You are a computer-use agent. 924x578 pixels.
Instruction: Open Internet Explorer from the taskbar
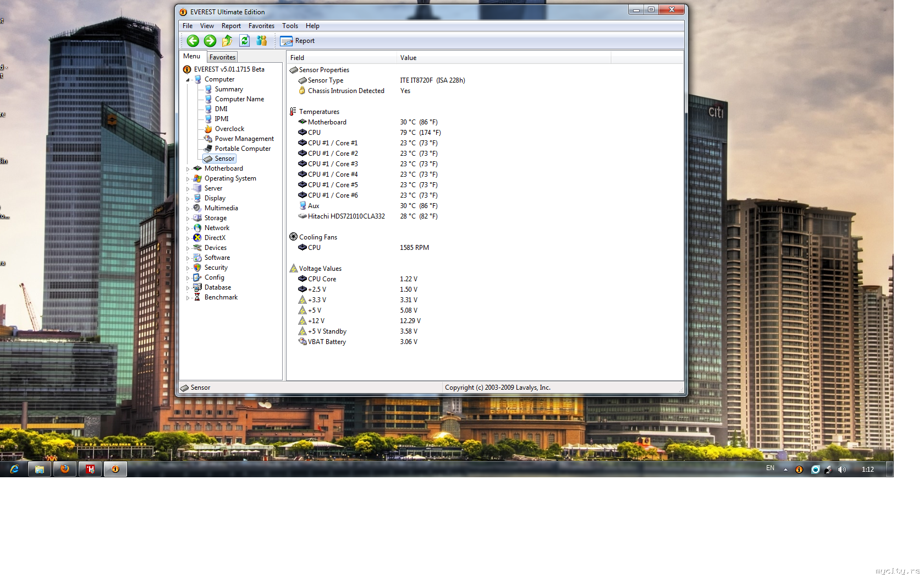click(14, 469)
